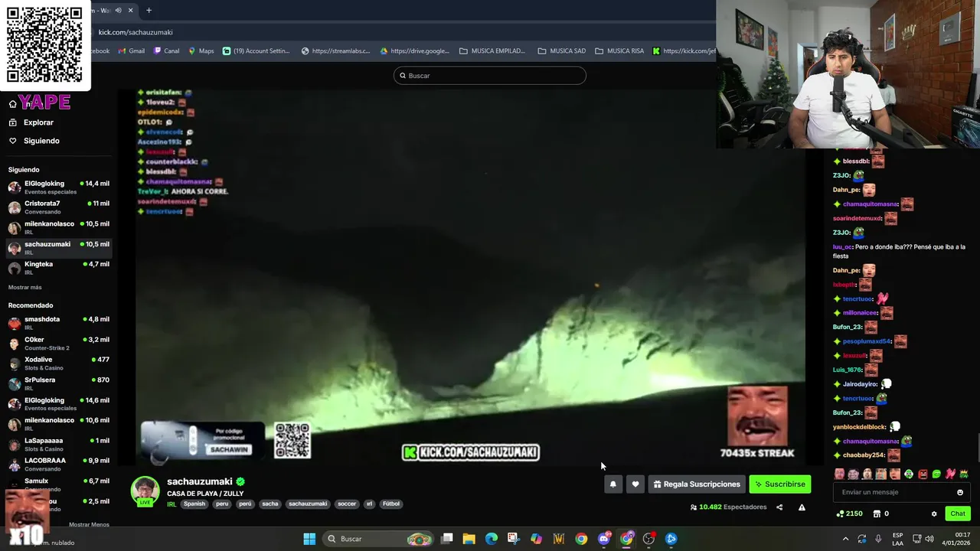
Task: Open Gmail bookmark
Action: click(131, 51)
